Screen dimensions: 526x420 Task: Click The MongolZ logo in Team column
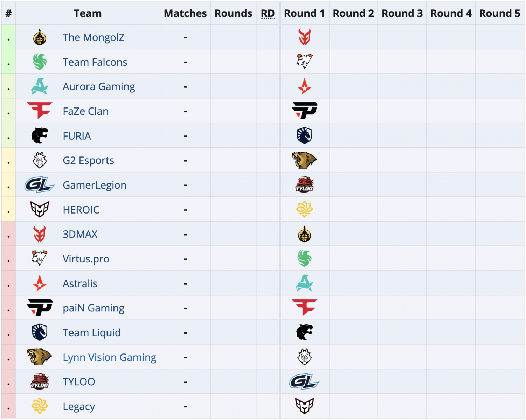[x=40, y=37]
